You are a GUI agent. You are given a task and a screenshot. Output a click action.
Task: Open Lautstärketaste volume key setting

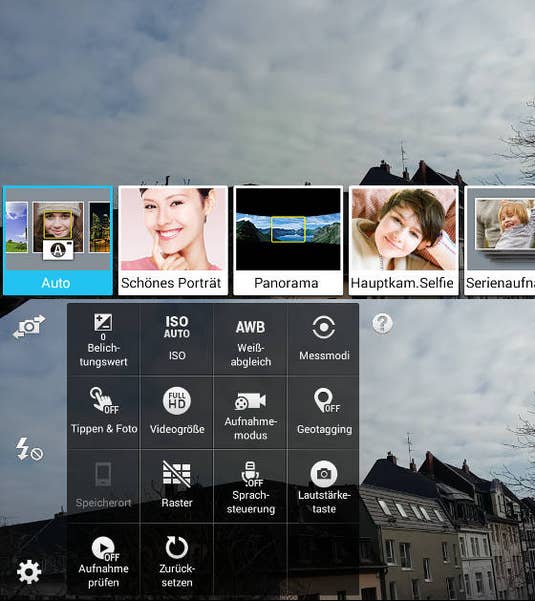pos(324,487)
